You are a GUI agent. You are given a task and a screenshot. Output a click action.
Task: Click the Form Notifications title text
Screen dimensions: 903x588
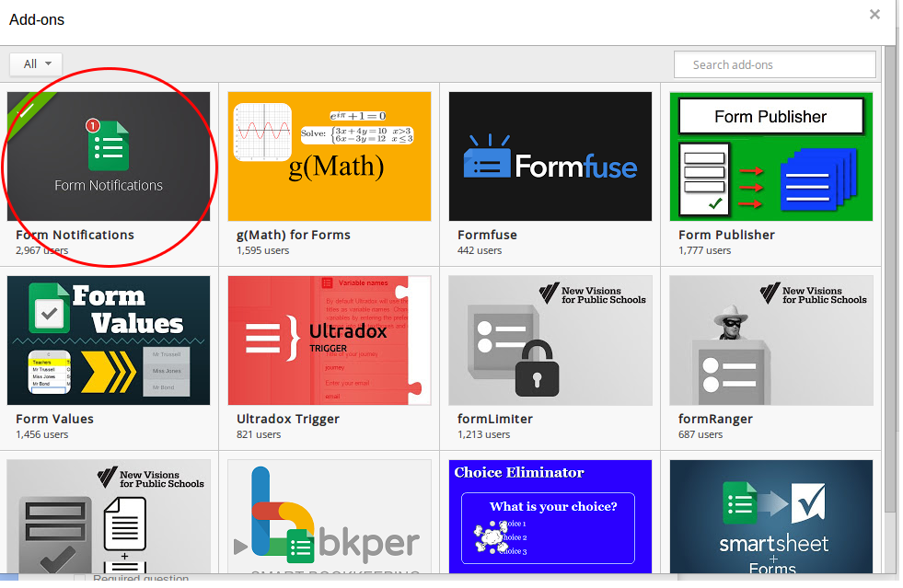75,235
